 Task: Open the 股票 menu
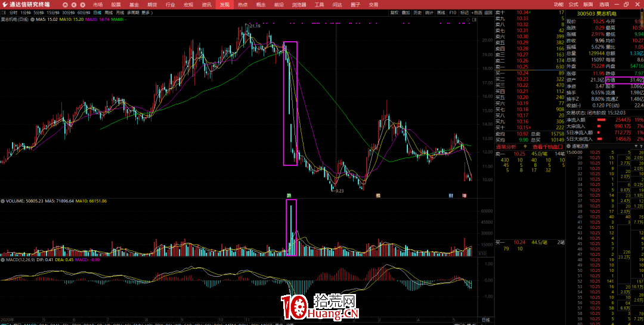[116, 5]
